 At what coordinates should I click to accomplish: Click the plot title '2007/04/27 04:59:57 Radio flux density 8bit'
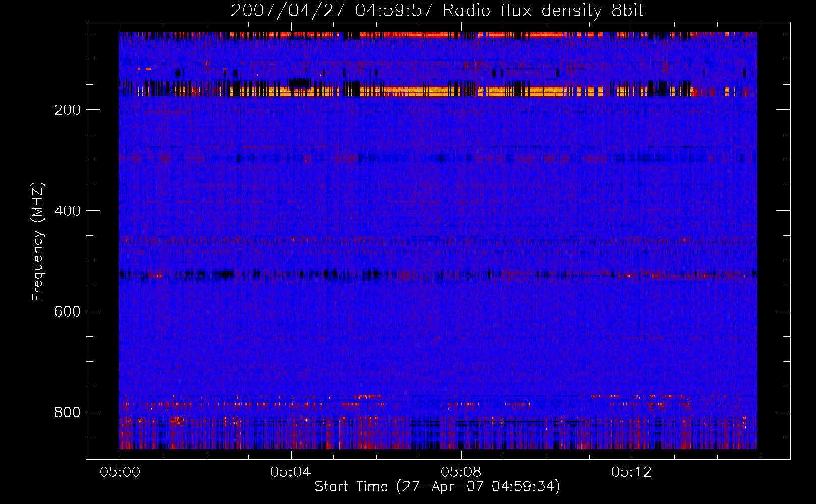point(437,11)
